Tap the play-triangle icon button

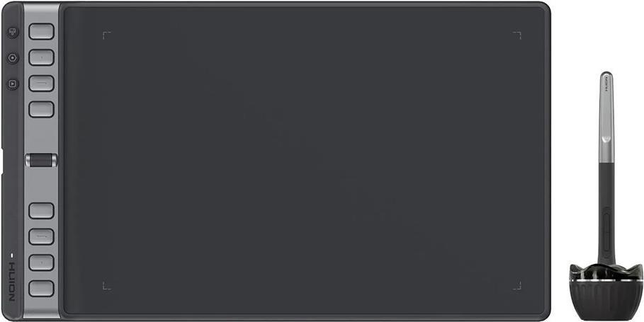coord(13,84)
